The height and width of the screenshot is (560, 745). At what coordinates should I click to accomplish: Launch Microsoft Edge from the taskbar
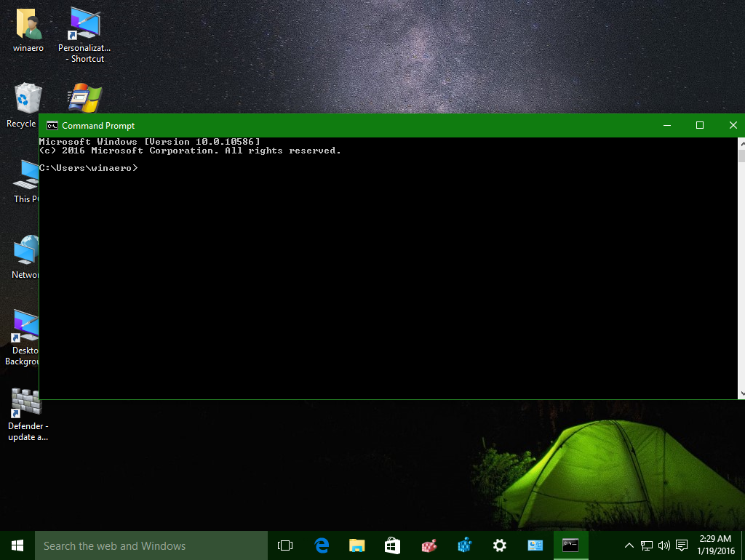coord(322,545)
